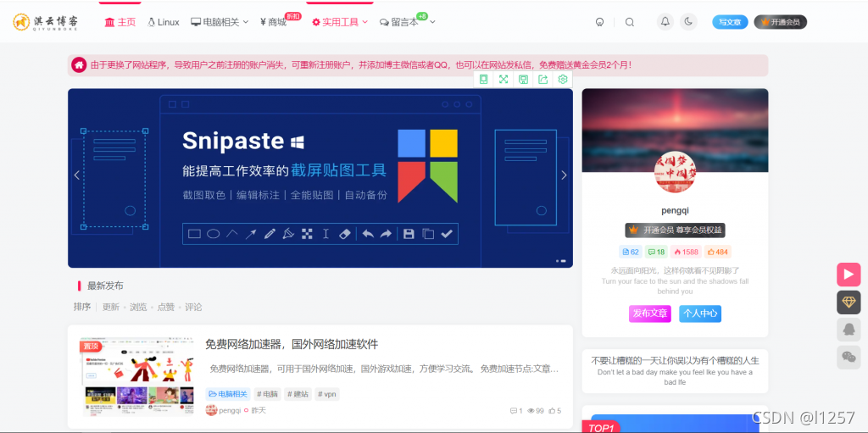
Task: Click the diamond VIP floating side button
Action: [x=848, y=302]
